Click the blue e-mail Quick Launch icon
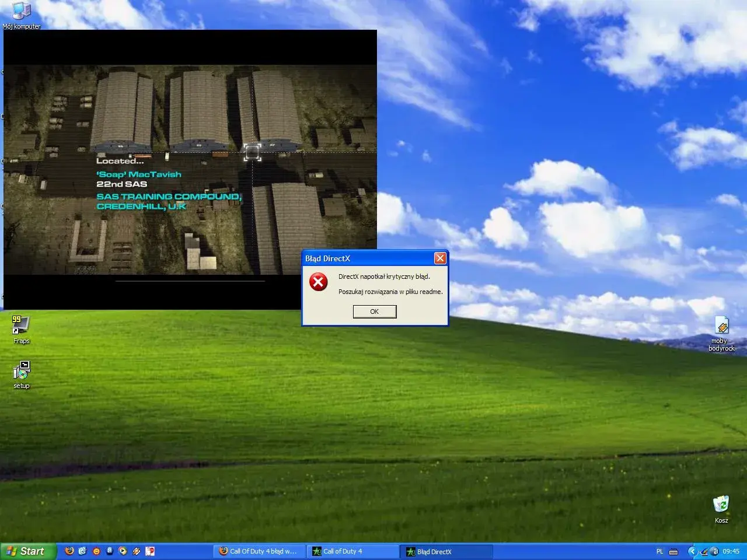 (83, 551)
